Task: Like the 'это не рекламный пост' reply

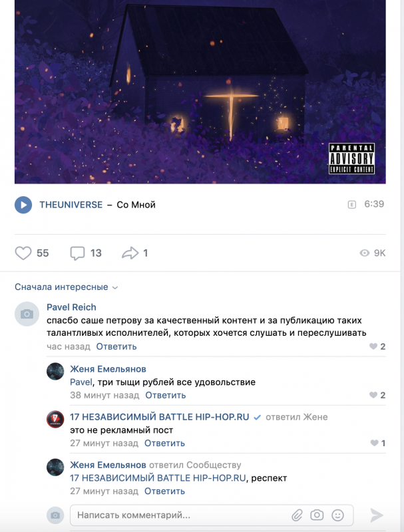Action: pos(374,443)
